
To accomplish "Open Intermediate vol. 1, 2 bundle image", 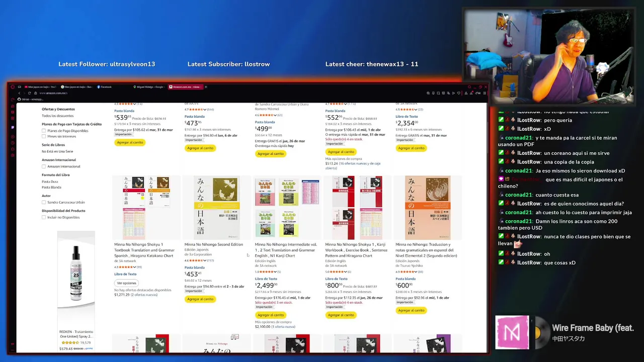I will coord(287,208).
